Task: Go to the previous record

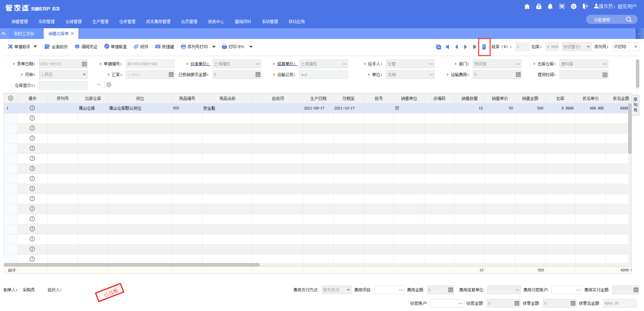Action: pyautogui.click(x=456, y=47)
